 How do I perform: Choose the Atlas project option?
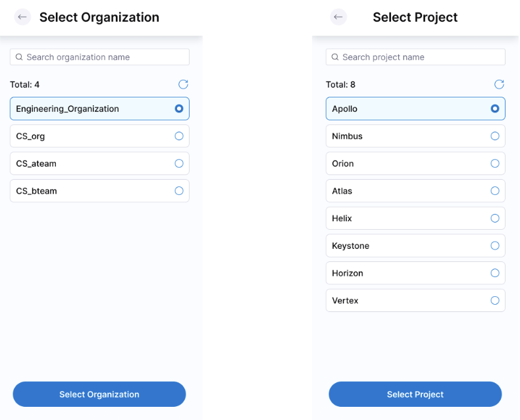[x=495, y=191]
